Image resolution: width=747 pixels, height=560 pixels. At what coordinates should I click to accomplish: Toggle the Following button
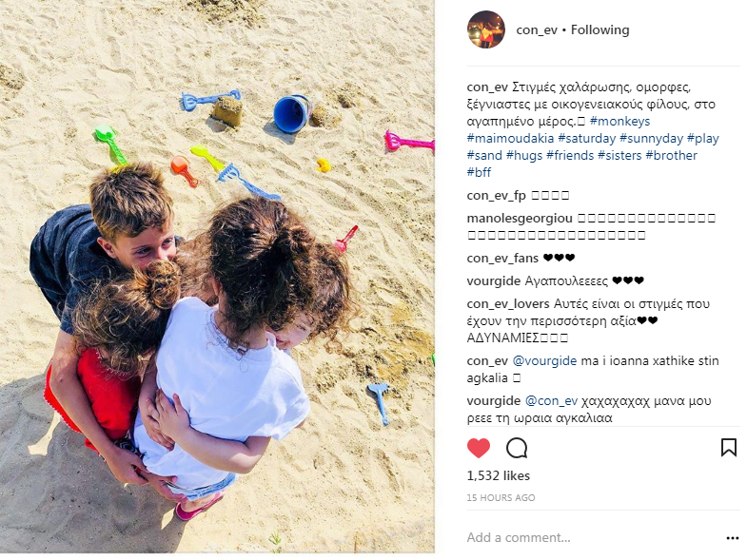point(600,30)
